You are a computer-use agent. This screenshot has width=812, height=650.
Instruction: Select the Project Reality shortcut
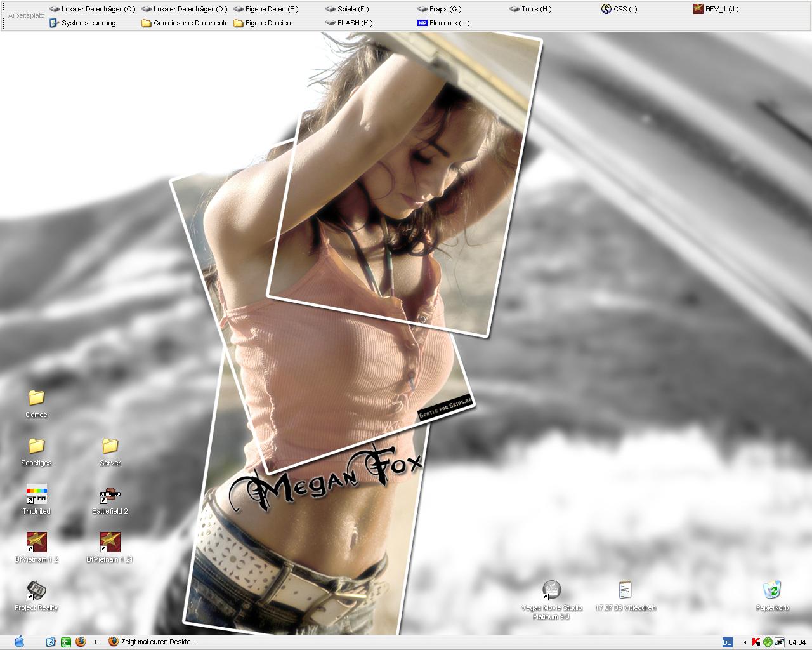point(36,596)
